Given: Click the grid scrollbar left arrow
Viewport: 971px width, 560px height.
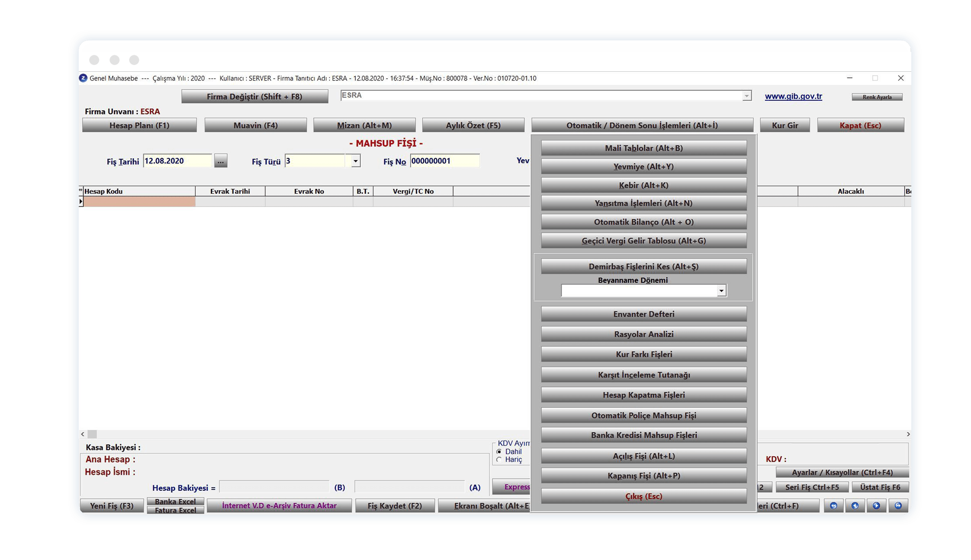Looking at the screenshot, I should point(83,434).
